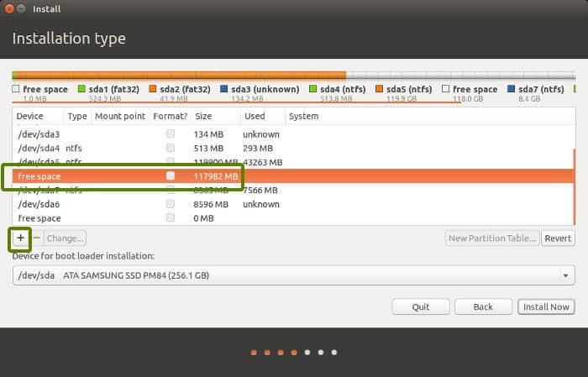Toggle Format checkbox for /dev/sda3
The image size is (588, 377).
[x=171, y=134]
